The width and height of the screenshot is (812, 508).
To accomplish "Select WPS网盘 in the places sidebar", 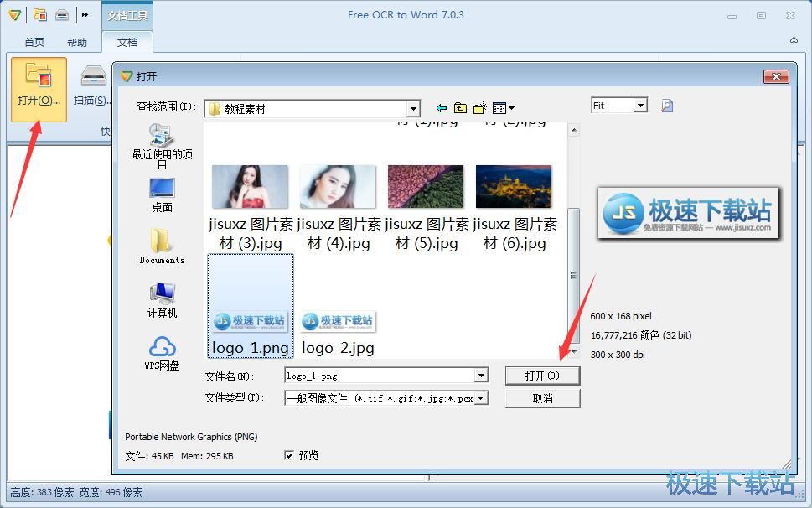I will (x=162, y=352).
